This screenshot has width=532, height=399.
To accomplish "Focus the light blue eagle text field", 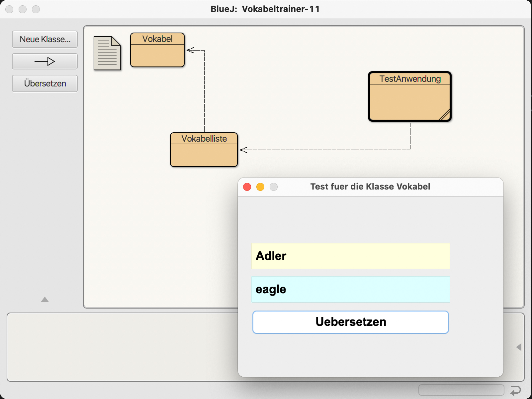I will (350, 289).
